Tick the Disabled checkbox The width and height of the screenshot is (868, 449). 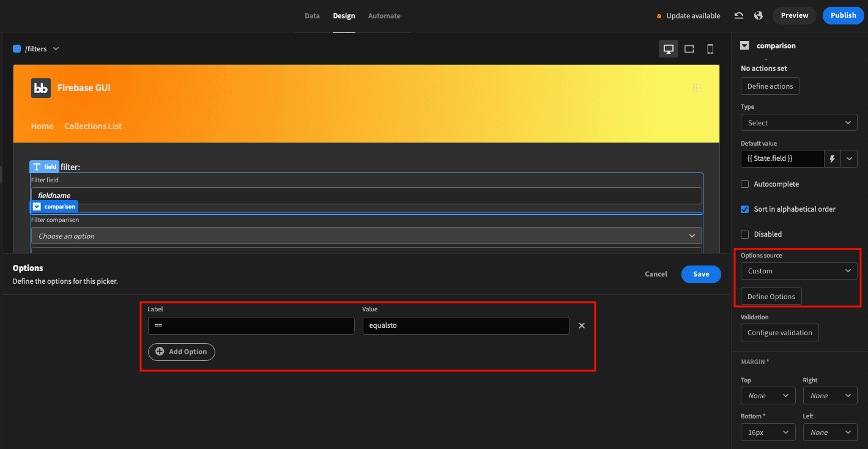(x=744, y=234)
